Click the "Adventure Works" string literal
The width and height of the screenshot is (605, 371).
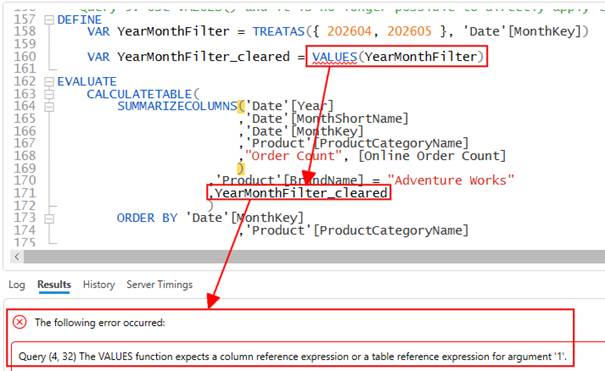[451, 180]
